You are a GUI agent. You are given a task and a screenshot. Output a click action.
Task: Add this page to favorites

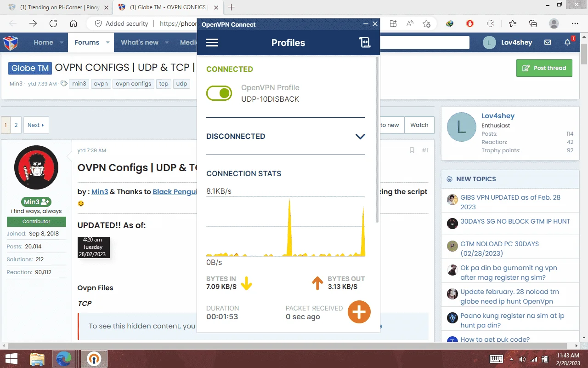tap(426, 23)
